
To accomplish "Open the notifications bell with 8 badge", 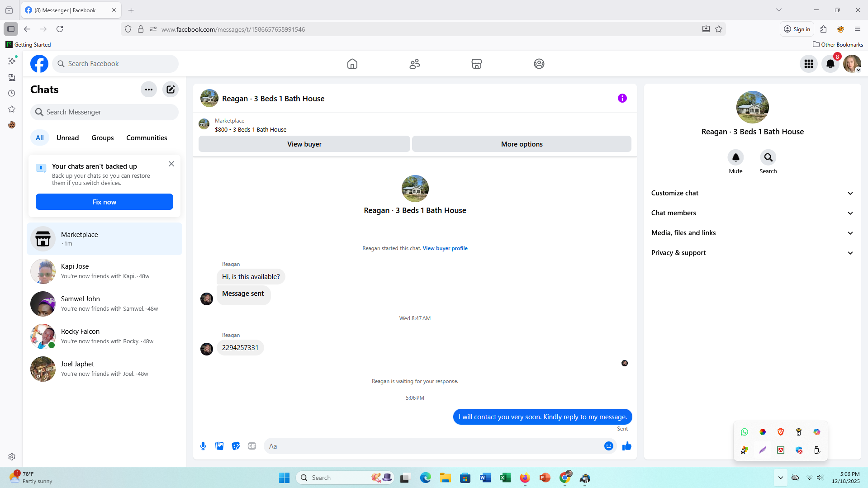I will click(830, 64).
